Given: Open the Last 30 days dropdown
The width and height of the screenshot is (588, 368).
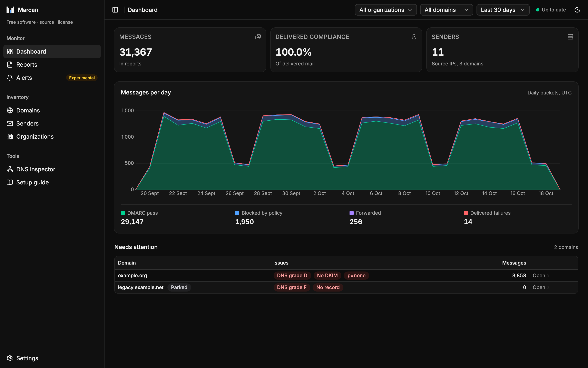Looking at the screenshot, I should 503,10.
